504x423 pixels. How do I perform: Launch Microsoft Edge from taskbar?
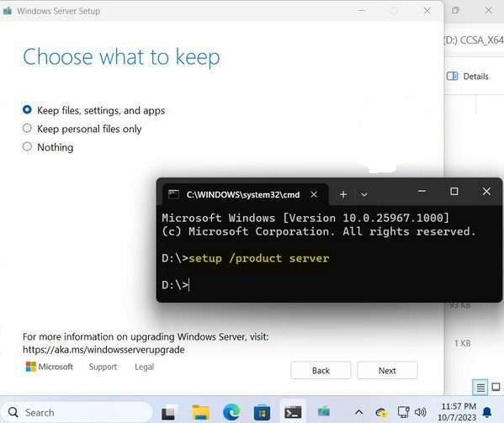231,412
